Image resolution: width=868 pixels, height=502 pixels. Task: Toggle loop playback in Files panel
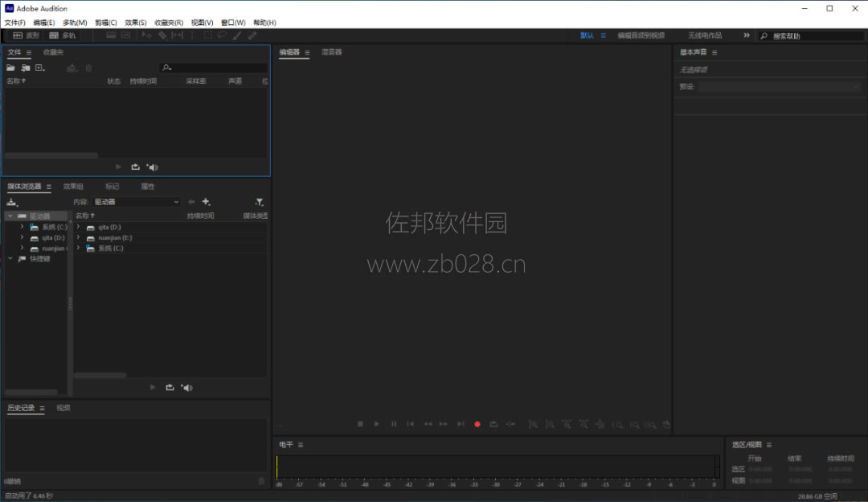135,167
